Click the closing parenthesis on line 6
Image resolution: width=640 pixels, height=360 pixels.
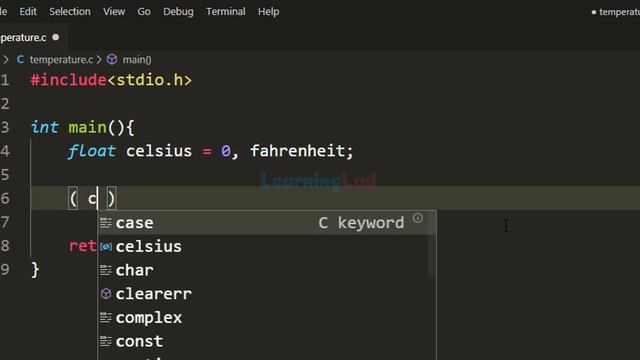(111, 199)
